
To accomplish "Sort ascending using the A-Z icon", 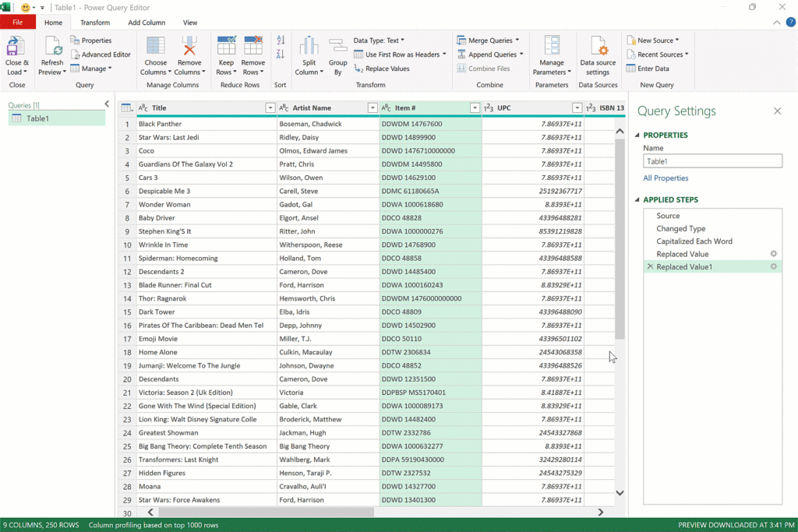I will click(x=281, y=41).
